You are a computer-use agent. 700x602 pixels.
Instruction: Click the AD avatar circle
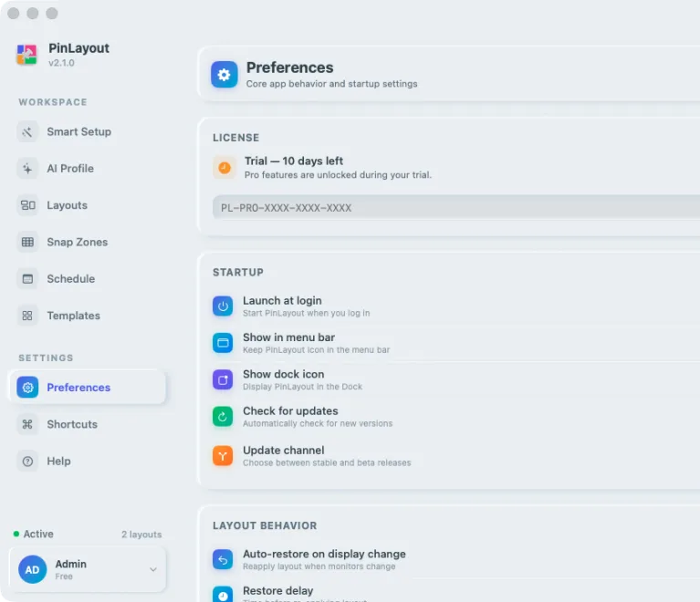(32, 570)
